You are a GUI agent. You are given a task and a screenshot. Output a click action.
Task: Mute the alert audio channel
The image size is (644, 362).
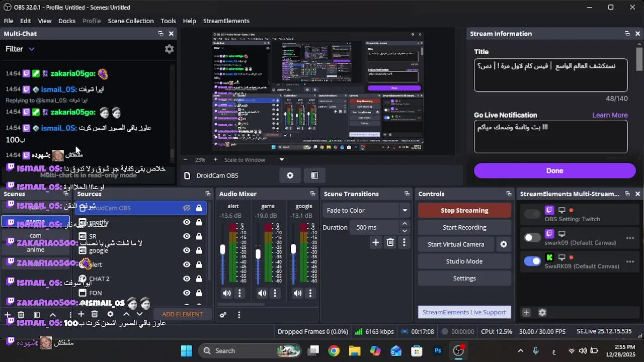pyautogui.click(x=227, y=293)
